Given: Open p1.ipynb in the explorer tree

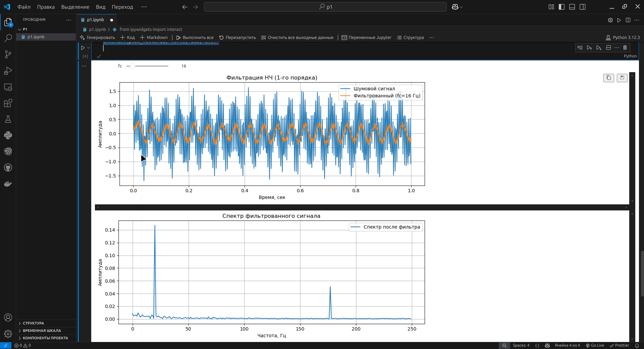Looking at the screenshot, I should click(x=47, y=37).
